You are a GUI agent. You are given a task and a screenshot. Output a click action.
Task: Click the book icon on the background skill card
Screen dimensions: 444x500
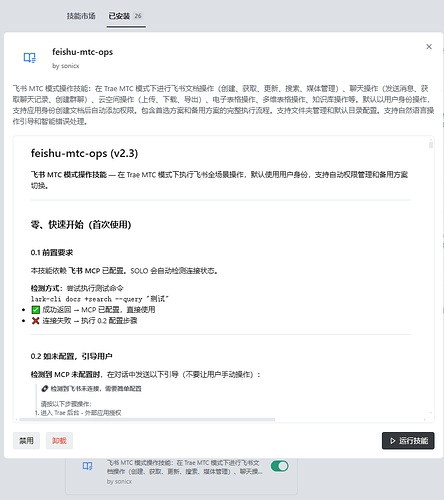point(87,466)
